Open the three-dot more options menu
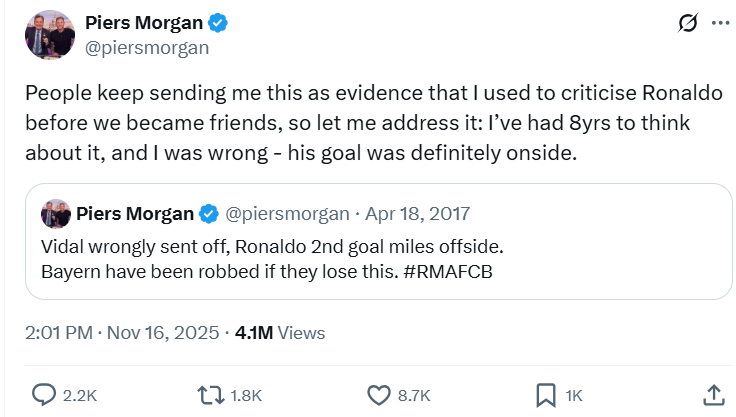This screenshot has height=417, width=736. point(719,24)
